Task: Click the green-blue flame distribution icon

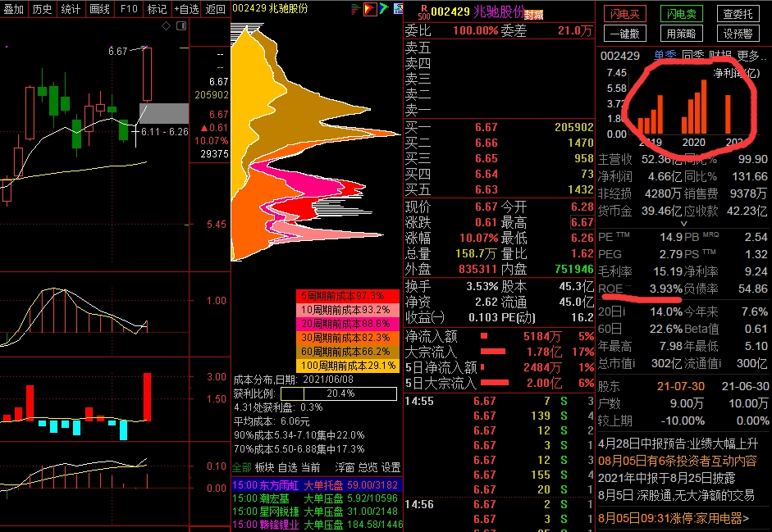Action: tap(384, 8)
